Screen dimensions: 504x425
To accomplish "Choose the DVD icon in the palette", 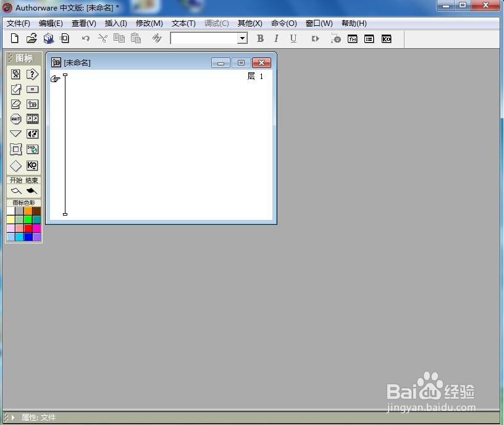I will click(x=32, y=149).
